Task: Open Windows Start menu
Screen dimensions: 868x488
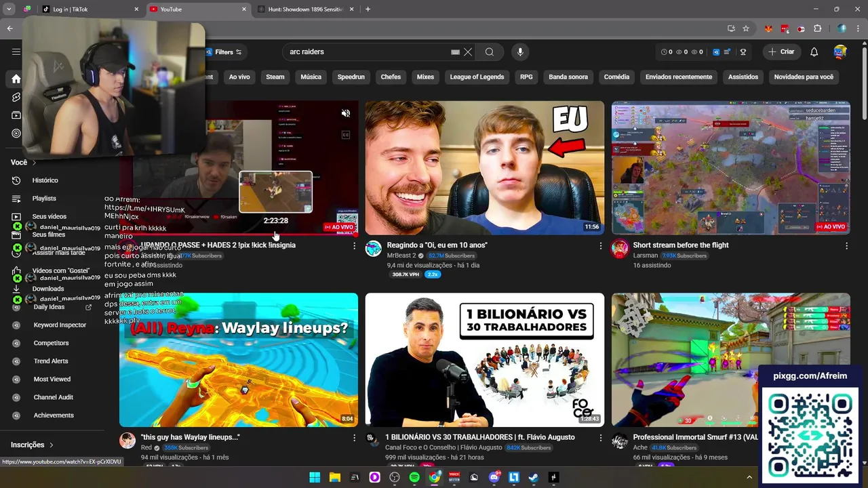Action: (x=315, y=477)
